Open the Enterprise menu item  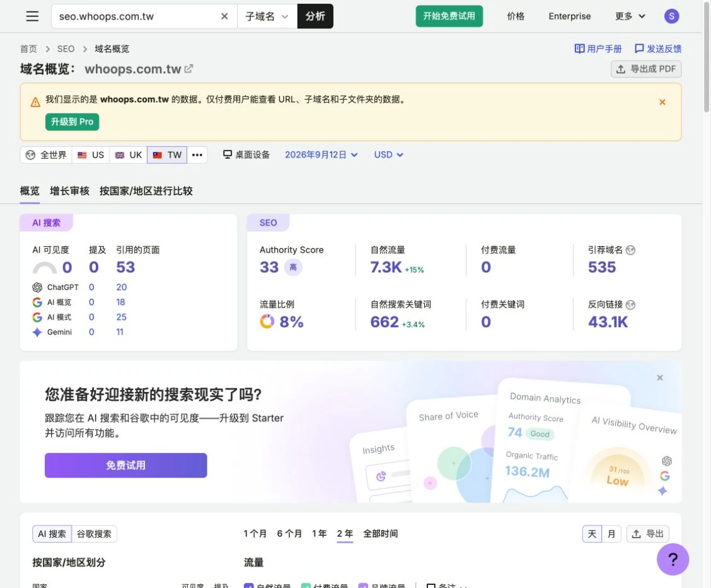[570, 16]
